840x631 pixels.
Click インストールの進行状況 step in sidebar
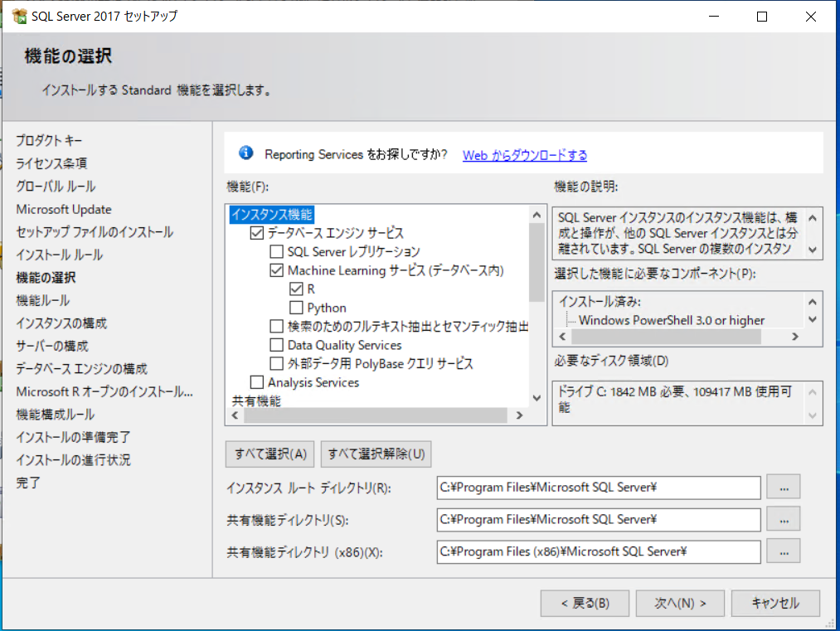[73, 459]
